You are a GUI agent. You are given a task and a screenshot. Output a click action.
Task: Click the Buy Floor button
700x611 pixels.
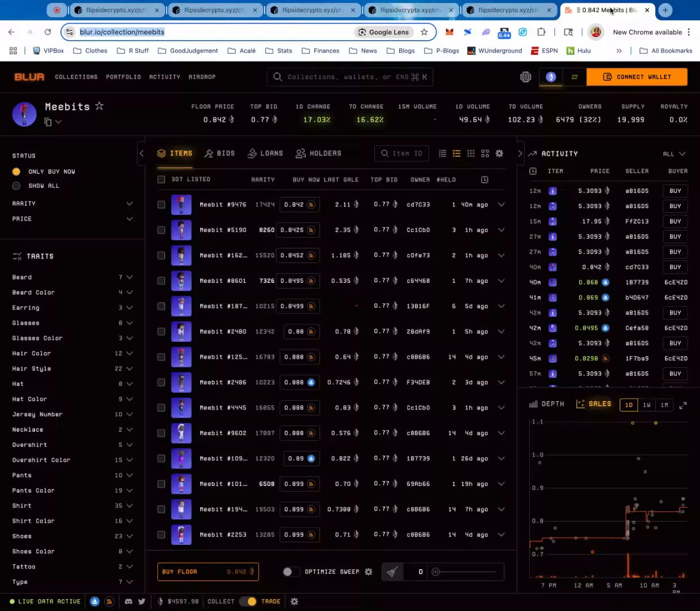[x=208, y=572]
